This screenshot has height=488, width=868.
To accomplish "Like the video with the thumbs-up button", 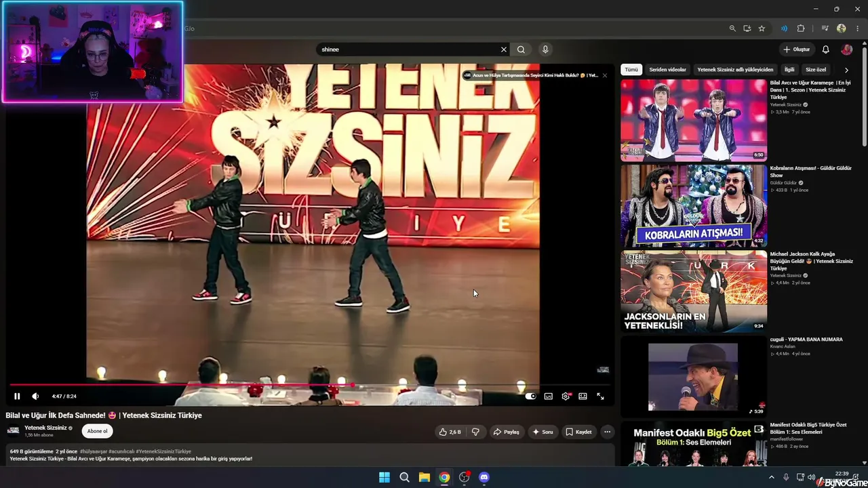I will click(x=450, y=432).
